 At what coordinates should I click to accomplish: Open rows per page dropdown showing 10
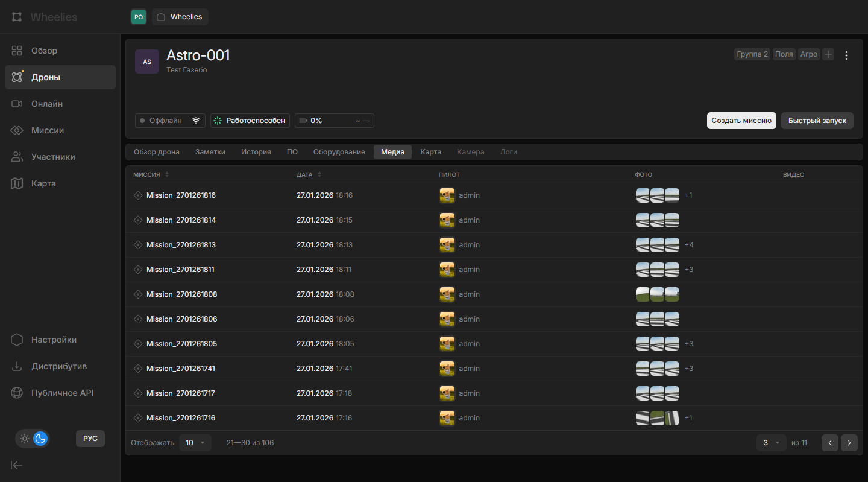[195, 443]
